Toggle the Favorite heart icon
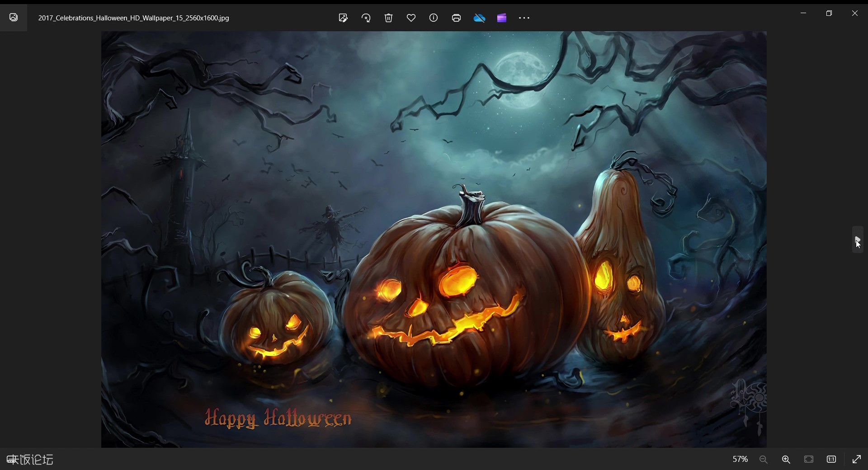Image resolution: width=868 pixels, height=470 pixels. tap(411, 18)
